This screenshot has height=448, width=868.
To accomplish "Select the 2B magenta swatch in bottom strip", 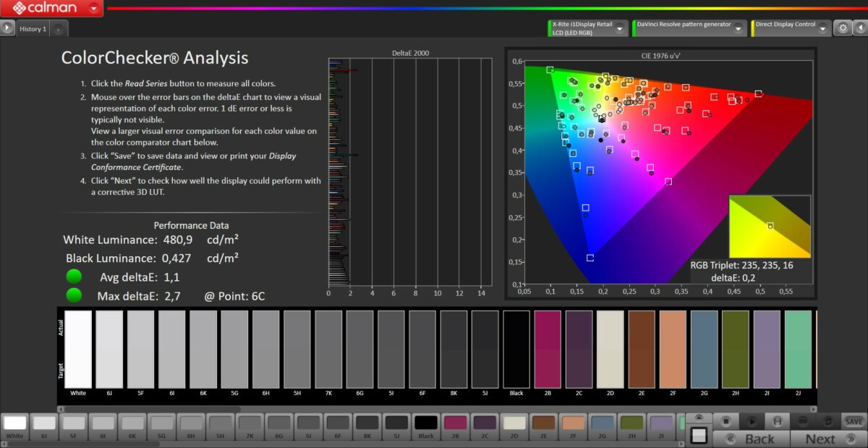I will coord(456,424).
